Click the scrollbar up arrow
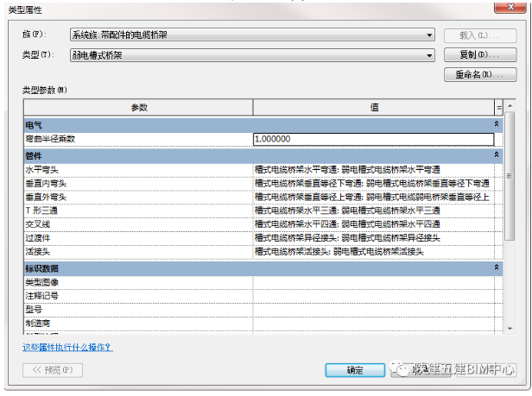Image resolution: width=532 pixels, height=396 pixels. pos(510,106)
